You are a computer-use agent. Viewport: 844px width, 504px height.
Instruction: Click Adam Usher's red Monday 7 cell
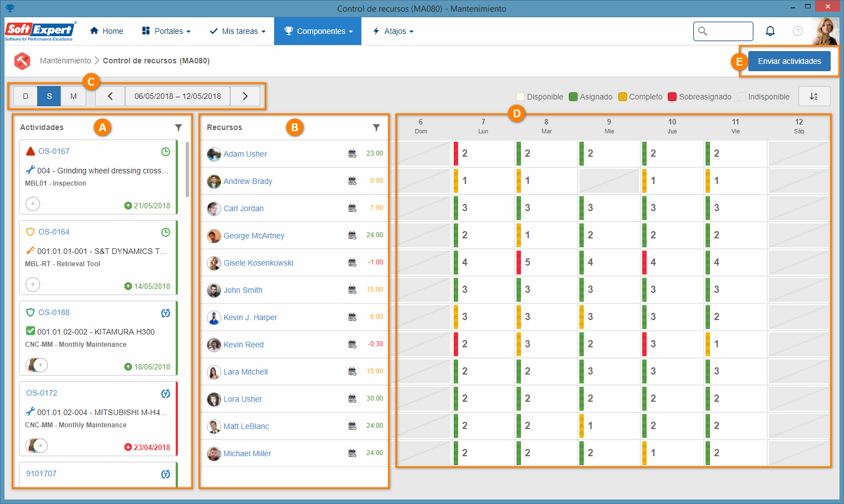click(483, 153)
